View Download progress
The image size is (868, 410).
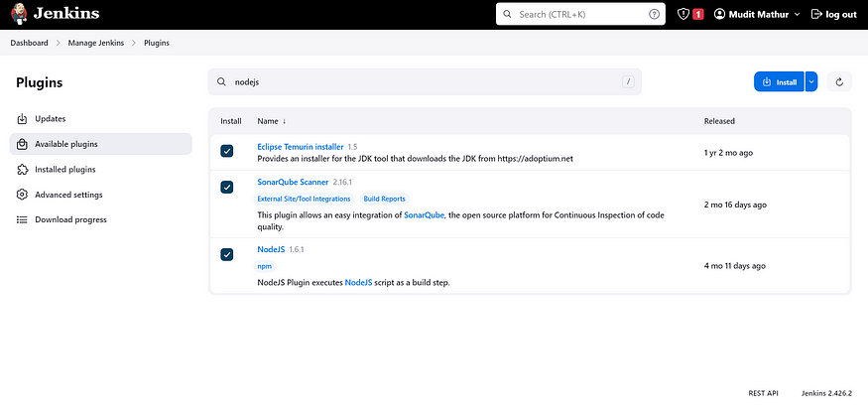click(101, 220)
